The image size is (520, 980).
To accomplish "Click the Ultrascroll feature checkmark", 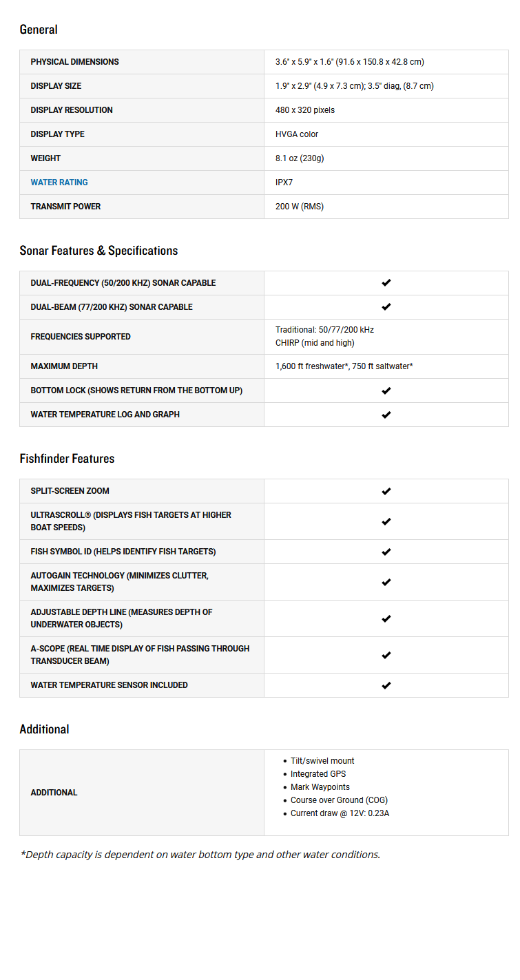I will point(386,521).
